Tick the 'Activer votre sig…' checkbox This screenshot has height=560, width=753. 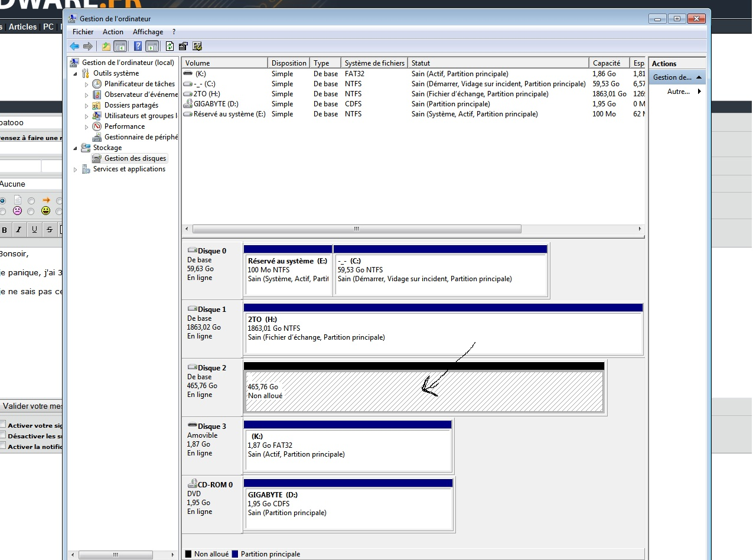click(3, 425)
